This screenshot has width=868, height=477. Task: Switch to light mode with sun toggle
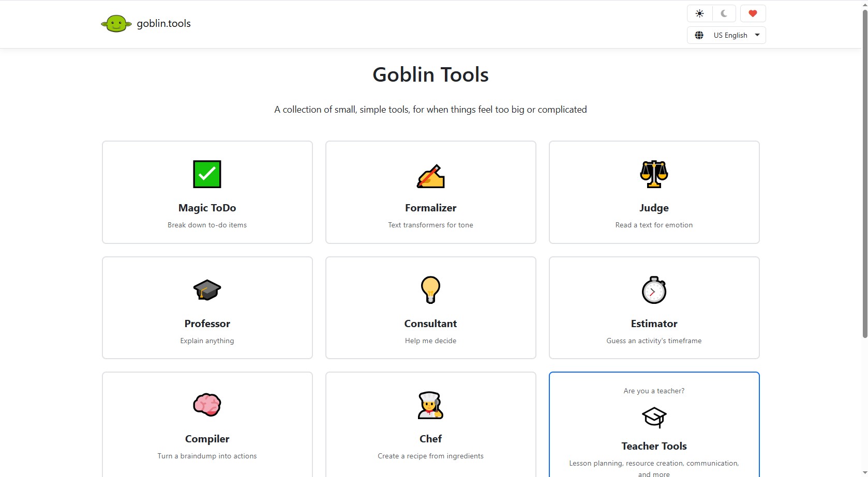[x=699, y=13]
